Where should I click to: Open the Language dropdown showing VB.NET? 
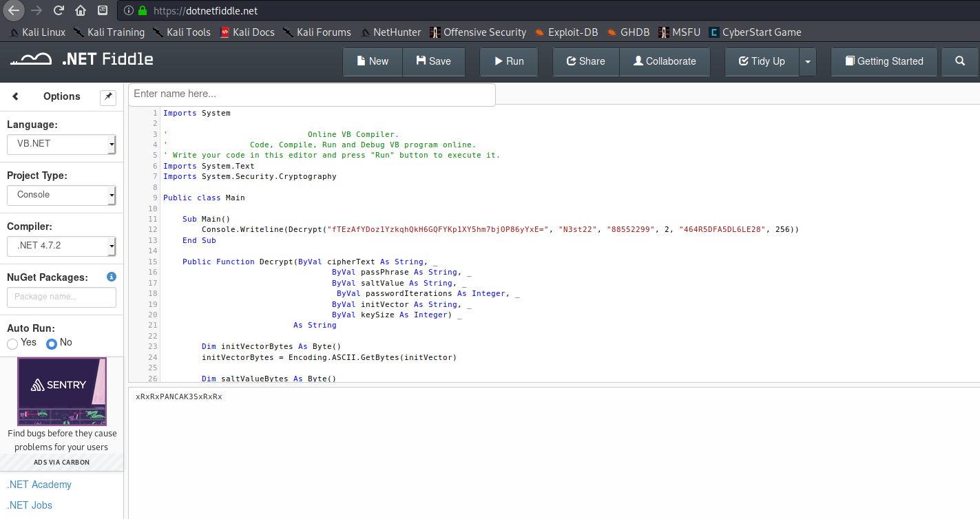(61, 145)
